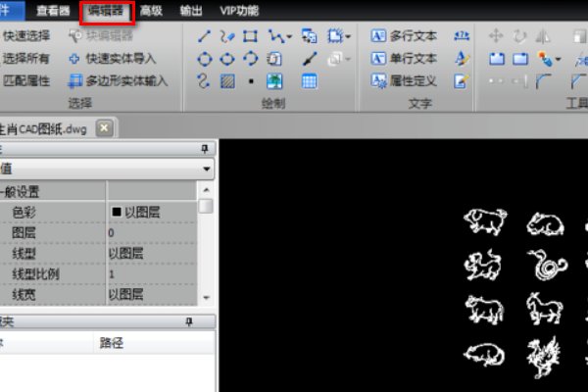Select the Spline curve tool
The image size is (588, 392).
click(x=204, y=81)
